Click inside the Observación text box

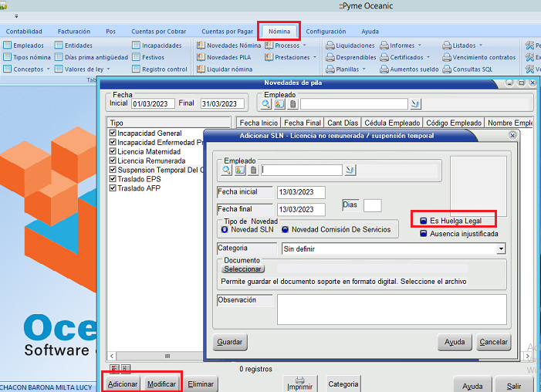point(391,309)
